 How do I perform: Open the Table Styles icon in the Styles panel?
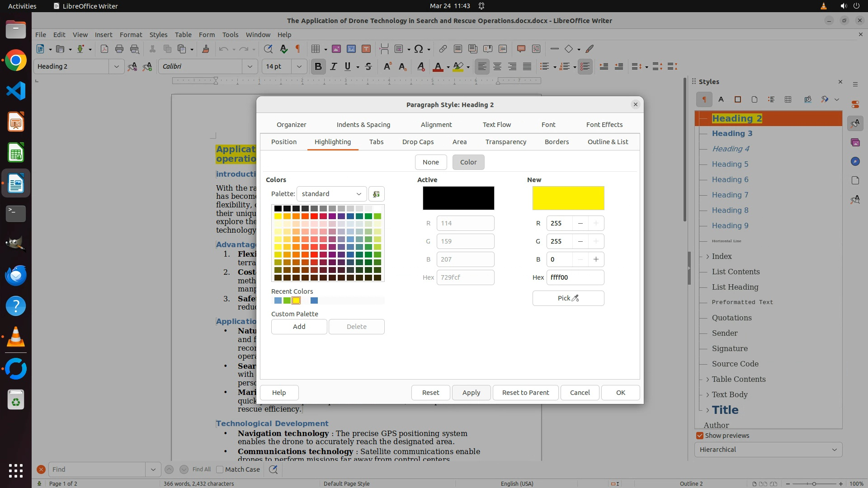788,99
